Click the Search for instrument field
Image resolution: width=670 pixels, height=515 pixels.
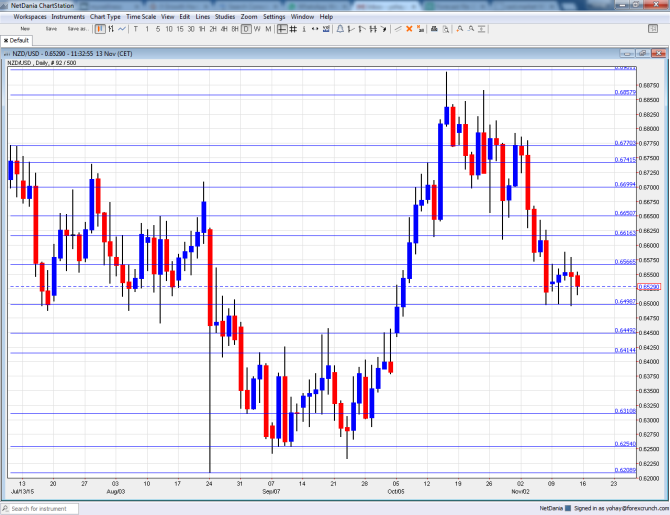[x=40, y=509]
